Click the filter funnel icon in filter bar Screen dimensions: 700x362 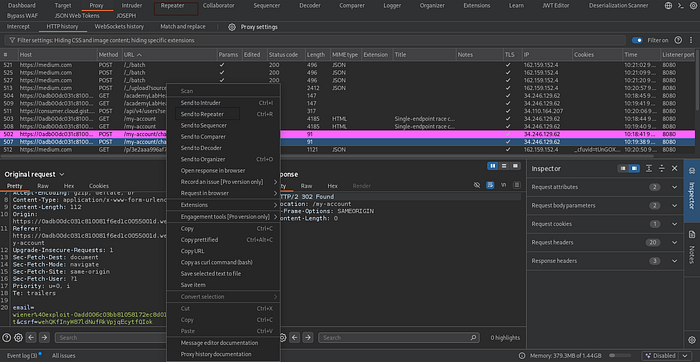pos(12,40)
